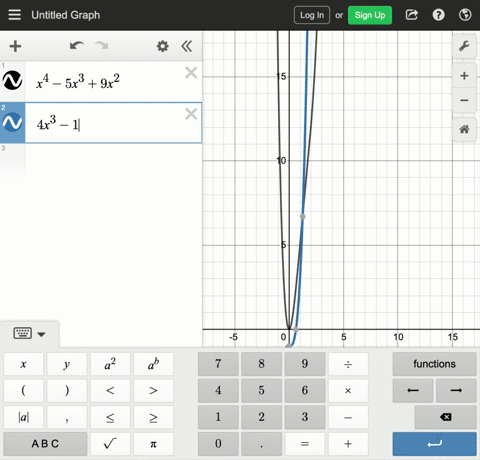This screenshot has height=460, width=480.
Task: Open the language globe icon
Action: [465, 15]
